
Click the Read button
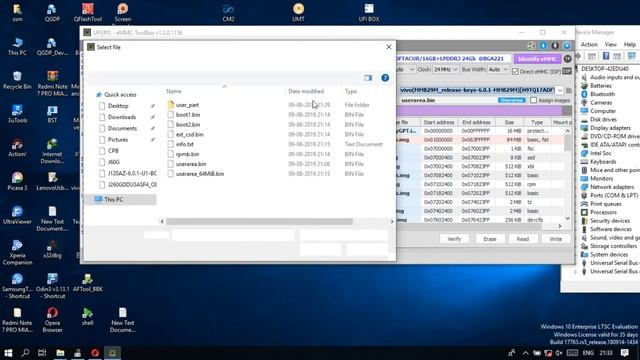[x=523, y=239]
